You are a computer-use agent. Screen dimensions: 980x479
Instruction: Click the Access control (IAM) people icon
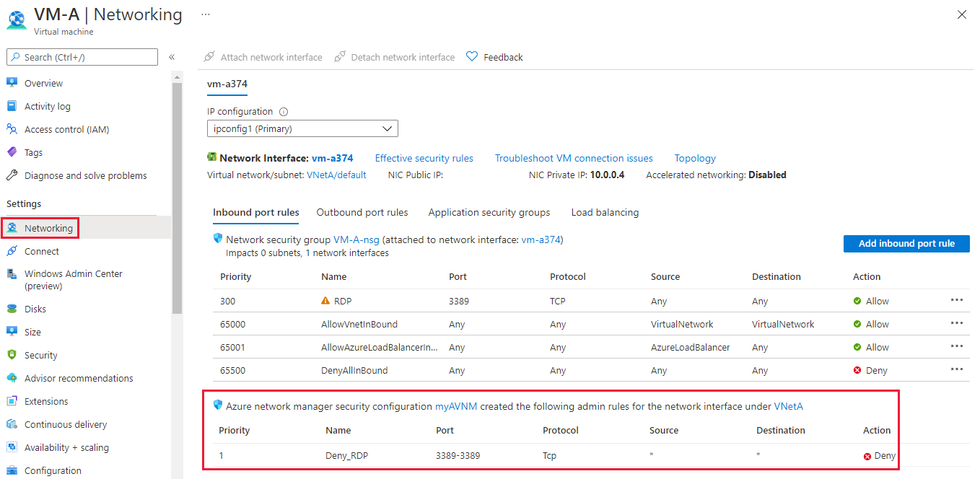click(12, 129)
